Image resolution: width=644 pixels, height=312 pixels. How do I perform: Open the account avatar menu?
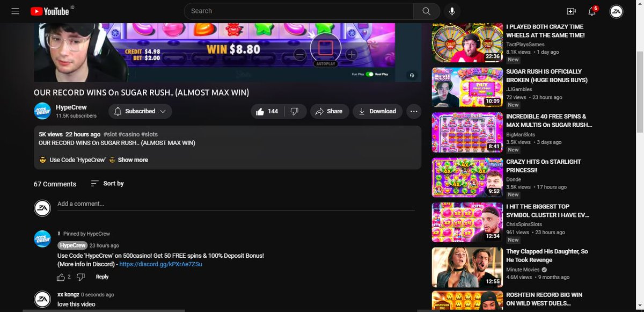[616, 11]
